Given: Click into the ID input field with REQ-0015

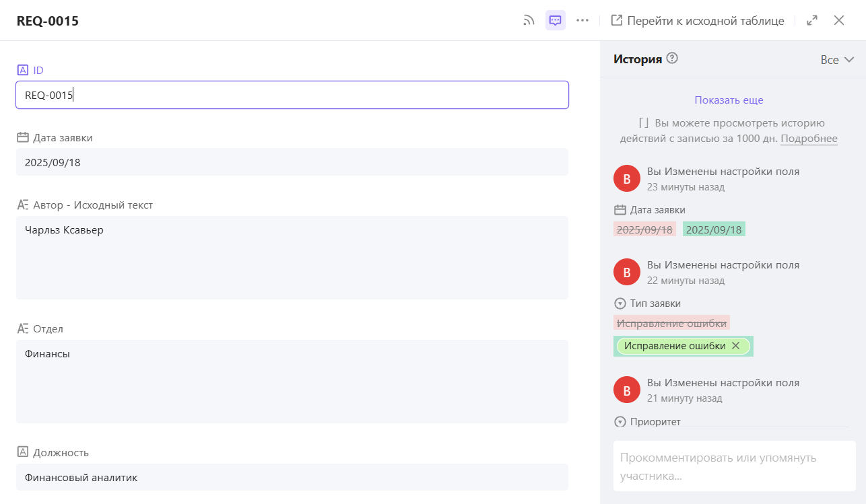Looking at the screenshot, I should tap(292, 95).
